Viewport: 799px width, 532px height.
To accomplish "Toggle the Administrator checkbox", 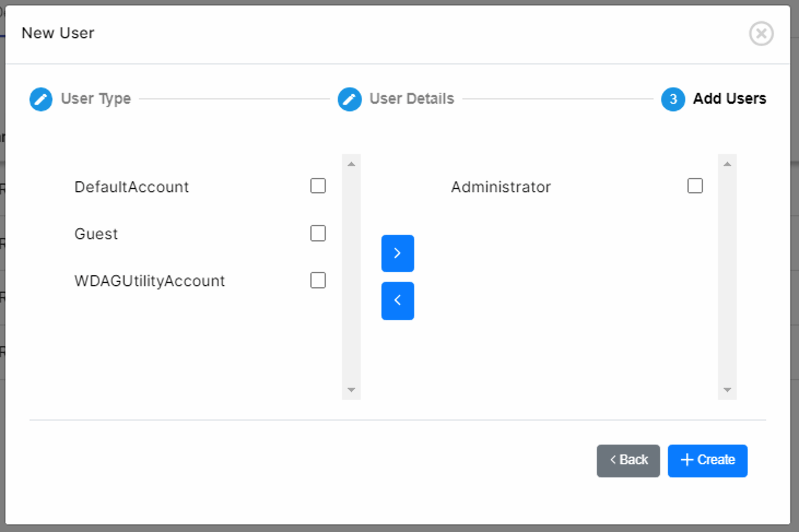I will pos(695,186).
